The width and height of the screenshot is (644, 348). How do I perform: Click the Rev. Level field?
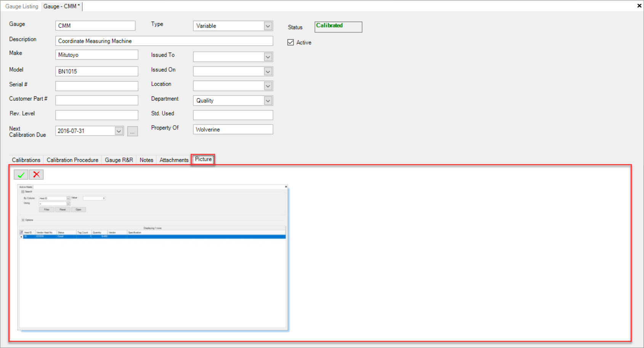tap(97, 115)
